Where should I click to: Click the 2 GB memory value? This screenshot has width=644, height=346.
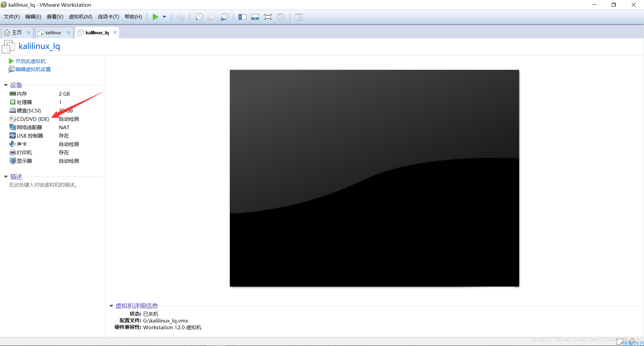[64, 94]
